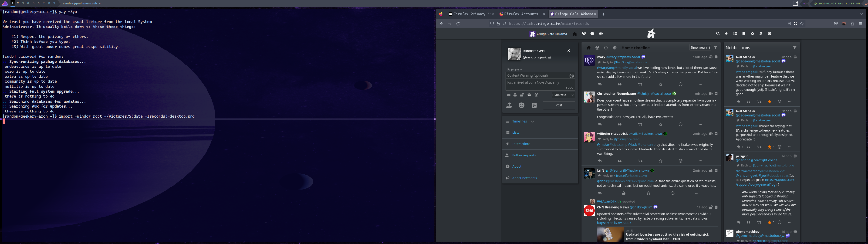Open interactions via lightning bolt in top bar

726,34
